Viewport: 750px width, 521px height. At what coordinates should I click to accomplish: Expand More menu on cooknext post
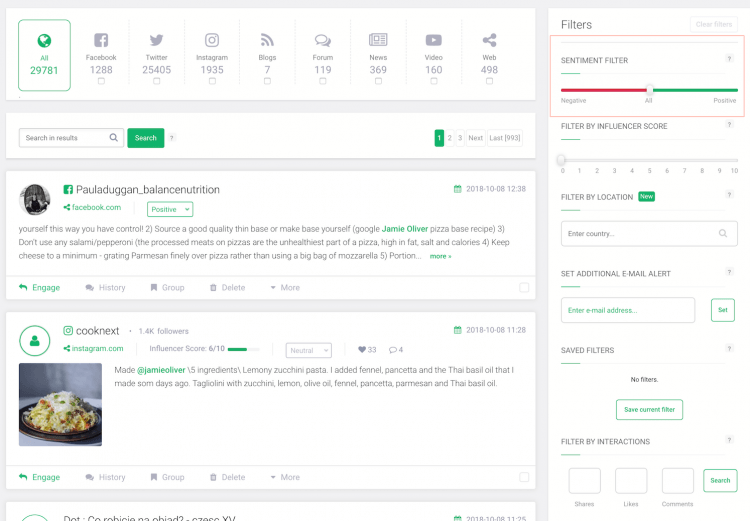[x=285, y=477]
